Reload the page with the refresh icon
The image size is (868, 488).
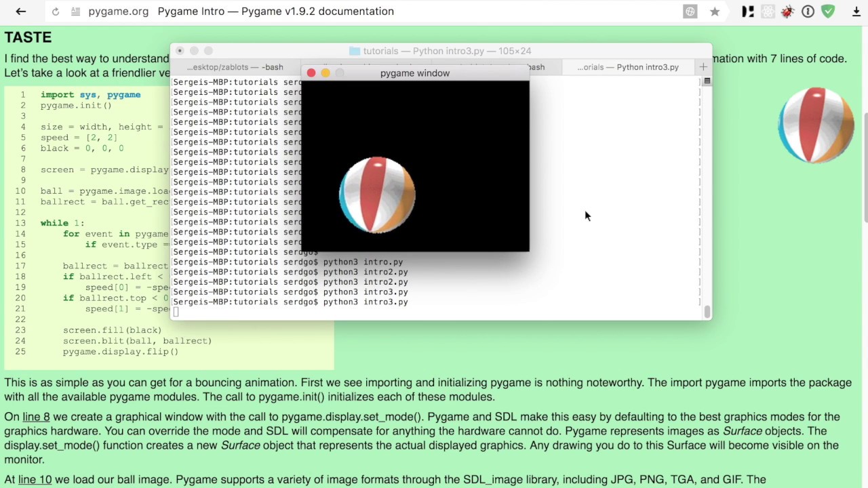point(56,12)
